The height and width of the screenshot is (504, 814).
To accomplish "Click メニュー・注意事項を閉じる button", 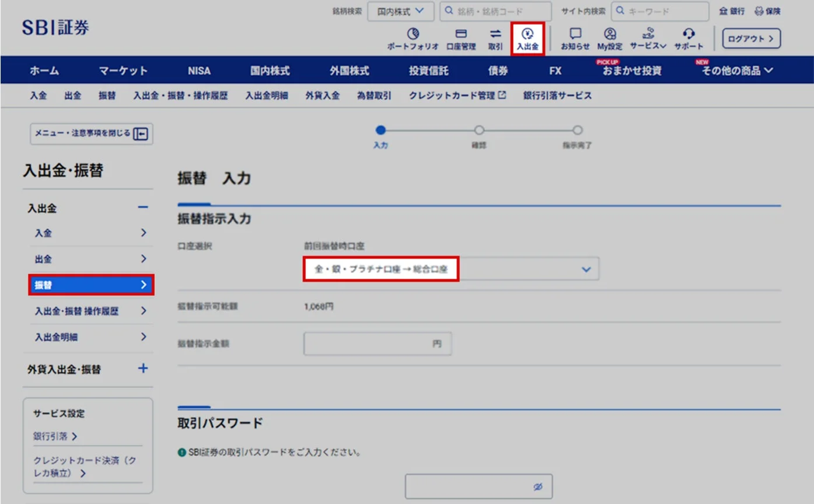I will [92, 134].
